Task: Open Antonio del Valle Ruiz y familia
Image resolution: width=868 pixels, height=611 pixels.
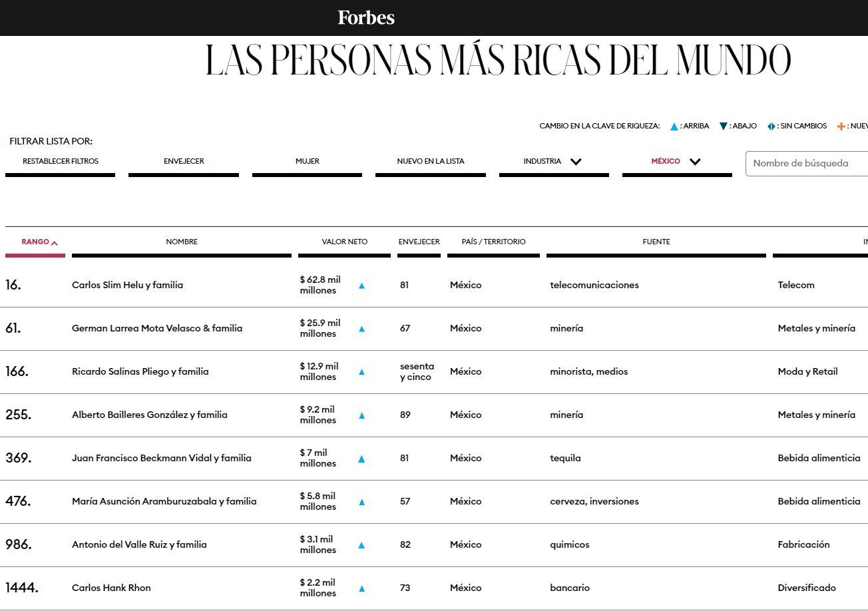Action: point(139,544)
